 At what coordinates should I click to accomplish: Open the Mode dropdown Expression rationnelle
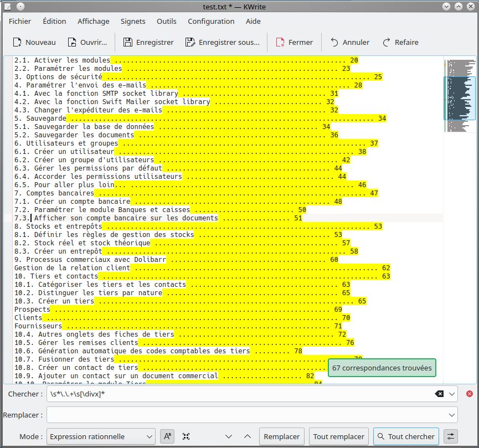click(x=101, y=436)
